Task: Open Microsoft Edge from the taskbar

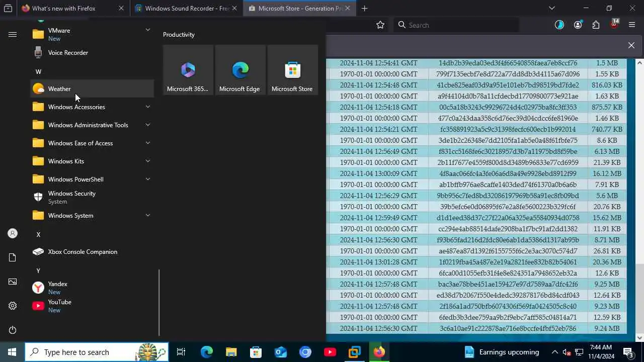Action: (207, 352)
